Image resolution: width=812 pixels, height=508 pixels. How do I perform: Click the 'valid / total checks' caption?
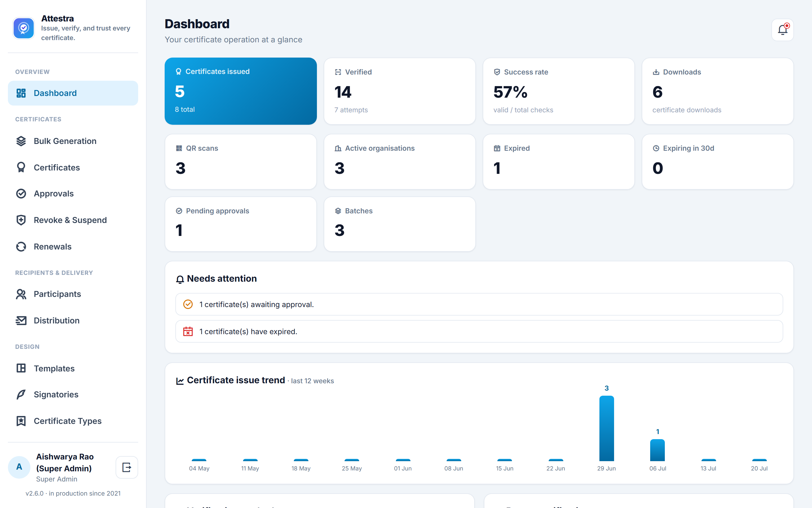(x=523, y=110)
